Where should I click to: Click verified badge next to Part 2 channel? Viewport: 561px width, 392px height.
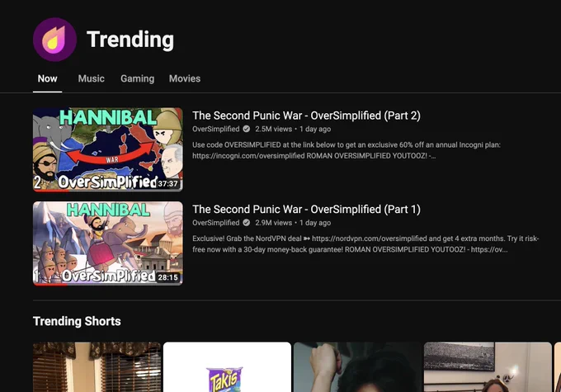247,129
